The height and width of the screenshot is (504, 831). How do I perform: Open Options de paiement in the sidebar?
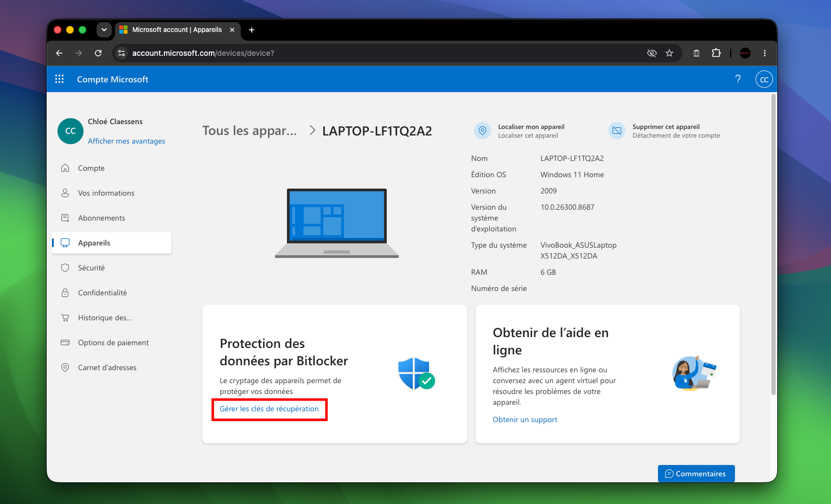pyautogui.click(x=112, y=343)
